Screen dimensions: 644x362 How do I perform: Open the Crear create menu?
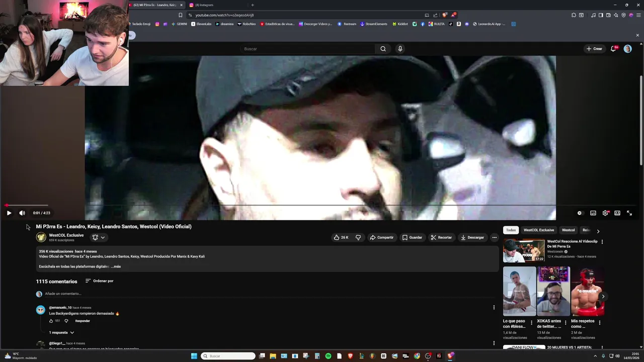(x=594, y=49)
